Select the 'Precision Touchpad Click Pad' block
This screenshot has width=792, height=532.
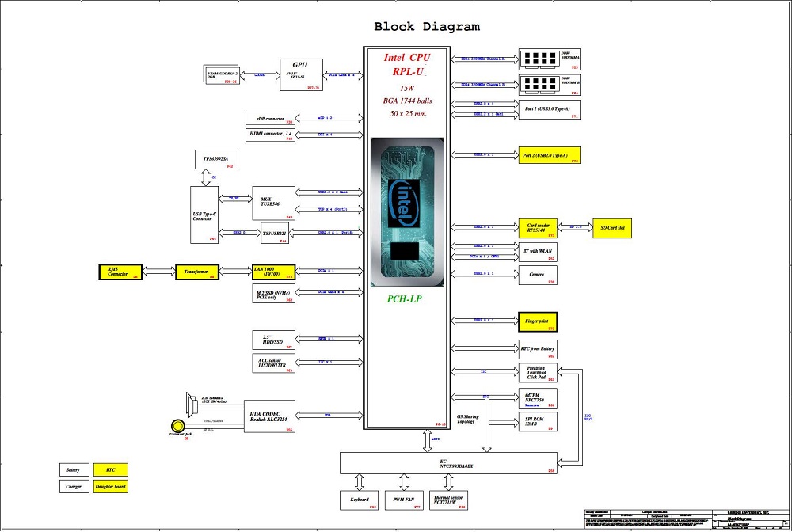click(538, 373)
